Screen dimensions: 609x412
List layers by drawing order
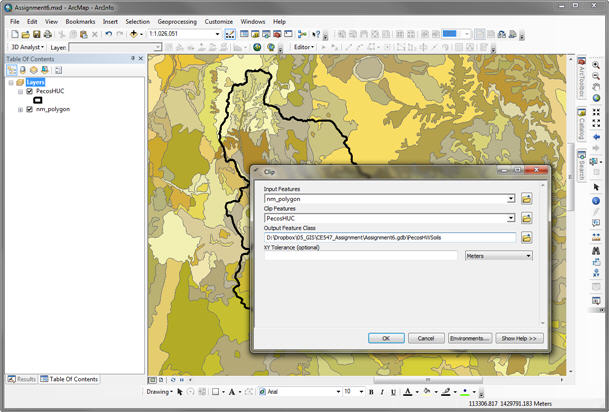12,70
